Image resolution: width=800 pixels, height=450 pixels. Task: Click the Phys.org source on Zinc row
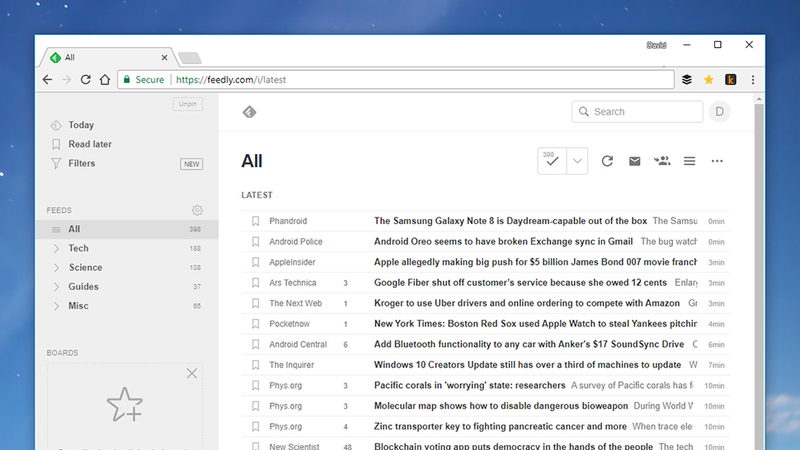tap(286, 427)
